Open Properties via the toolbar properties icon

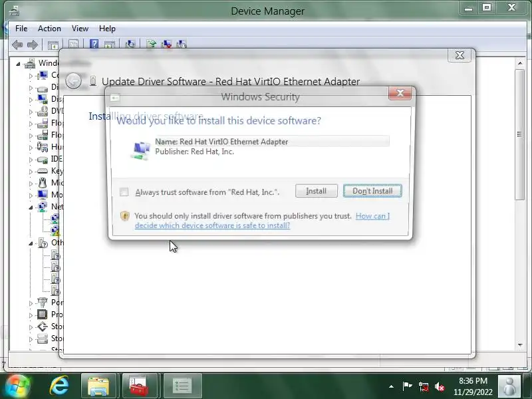(74, 45)
